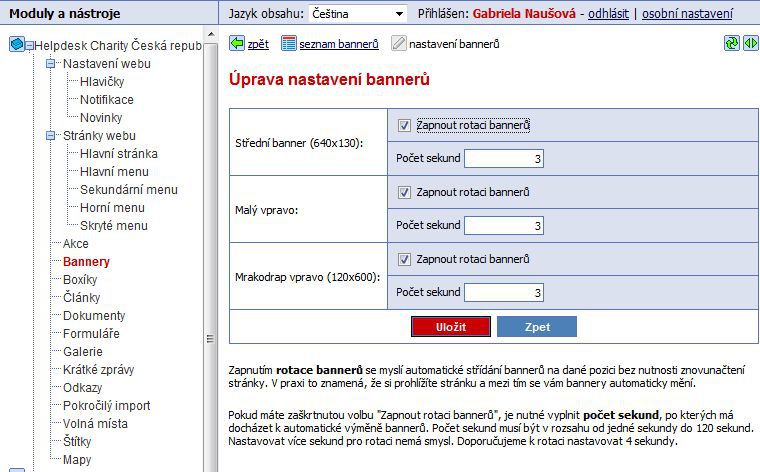The height and width of the screenshot is (472, 760).
Task: Select Boxíky module in the tree
Action: [x=80, y=280]
